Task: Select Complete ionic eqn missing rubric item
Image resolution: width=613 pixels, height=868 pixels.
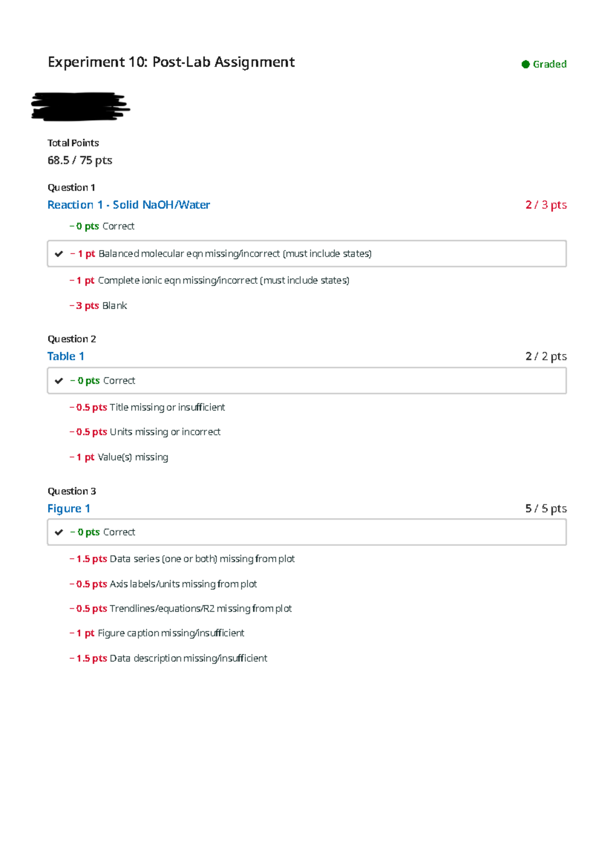Action: coord(209,281)
